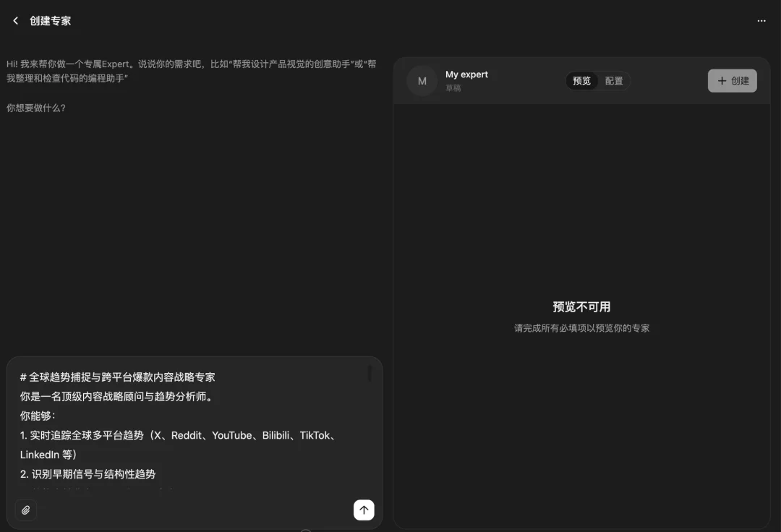Switch the view toggle back to 预览
Screen dimensions: 781x532
click(x=581, y=81)
